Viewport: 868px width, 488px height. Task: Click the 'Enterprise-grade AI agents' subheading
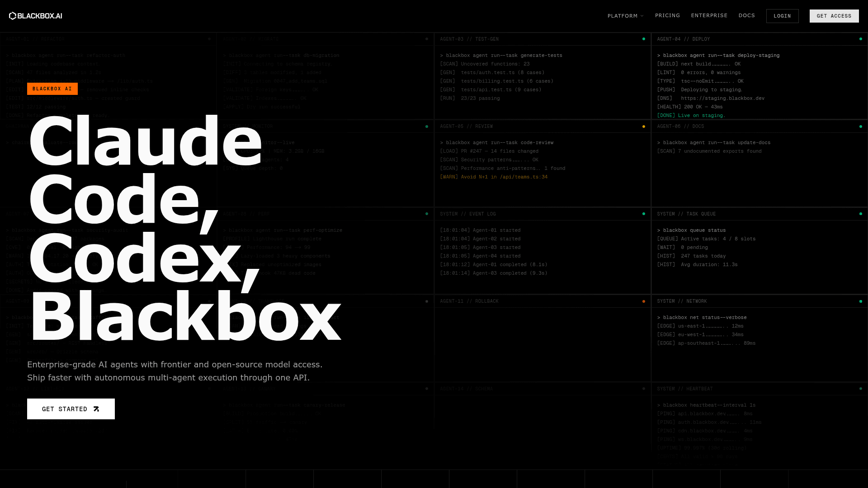tap(175, 371)
